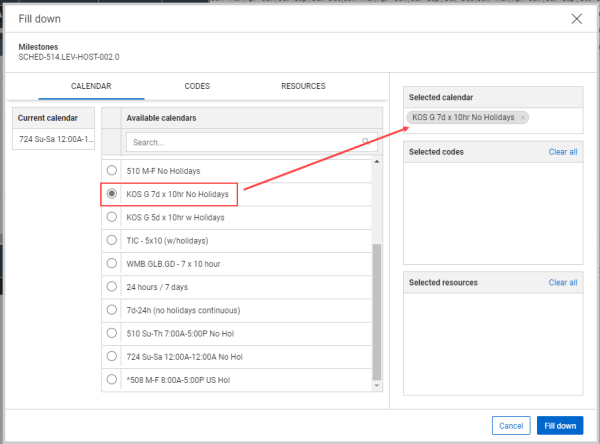
Task: Click the calendar list vertical scrollbar
Action: 376,310
